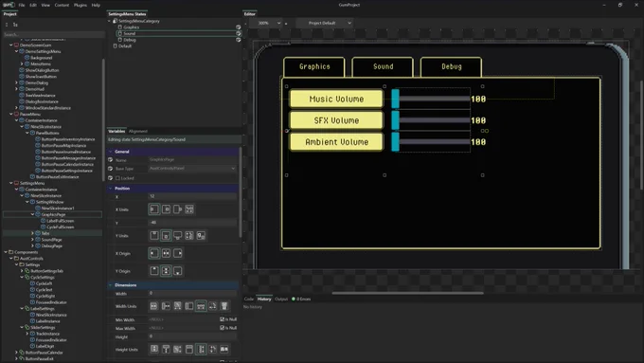Open the File menu
This screenshot has height=363, width=644.
(22, 5)
